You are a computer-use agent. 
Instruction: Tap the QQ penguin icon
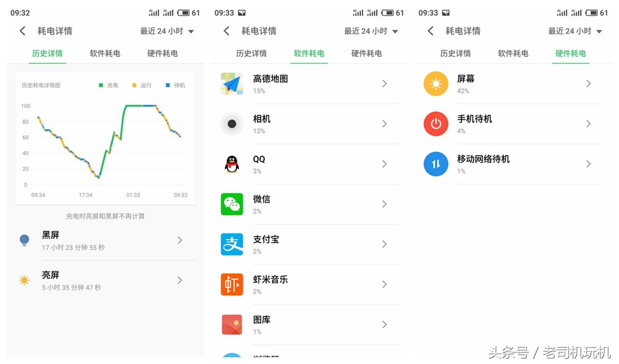pyautogui.click(x=232, y=164)
